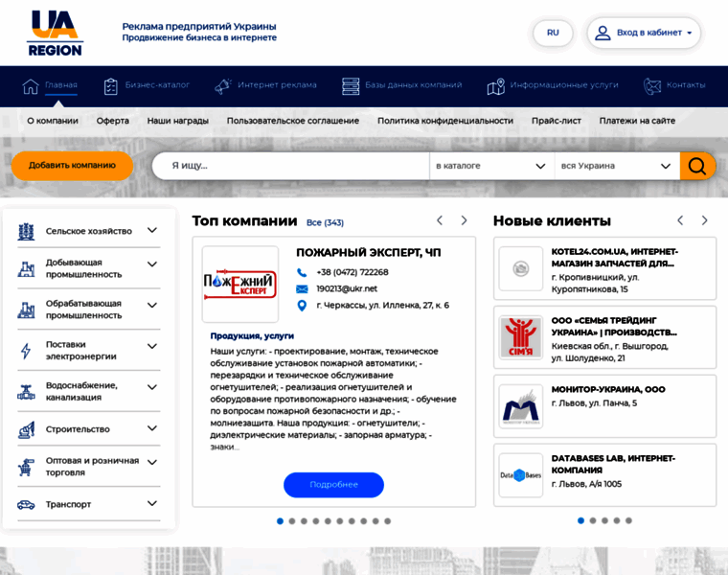The image size is (728, 575).
Task: Open the Контакты menu item
Action: pyautogui.click(x=686, y=85)
